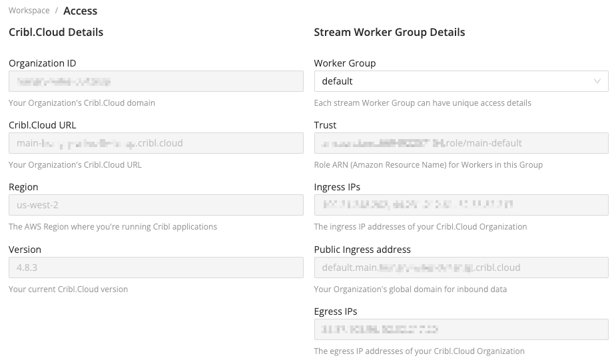This screenshot has height=364, width=616.
Task: Click the Region label
Action: point(23,187)
